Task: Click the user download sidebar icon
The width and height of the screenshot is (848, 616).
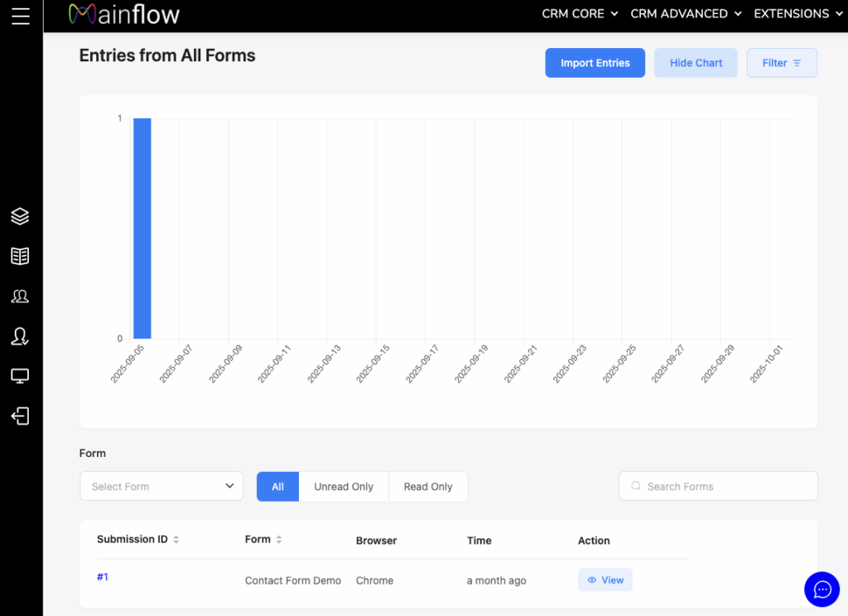Action: tap(21, 336)
